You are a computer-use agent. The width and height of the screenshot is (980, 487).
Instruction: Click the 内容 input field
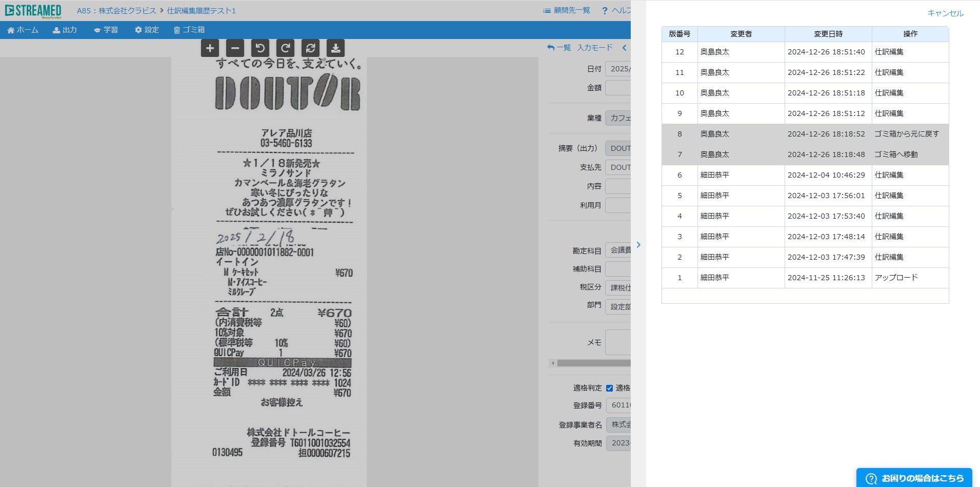618,186
